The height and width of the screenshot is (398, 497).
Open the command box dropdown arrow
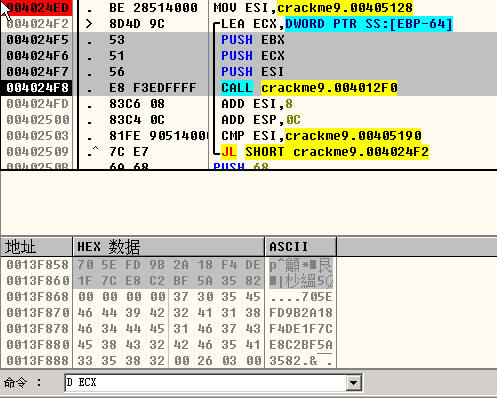pyautogui.click(x=354, y=383)
